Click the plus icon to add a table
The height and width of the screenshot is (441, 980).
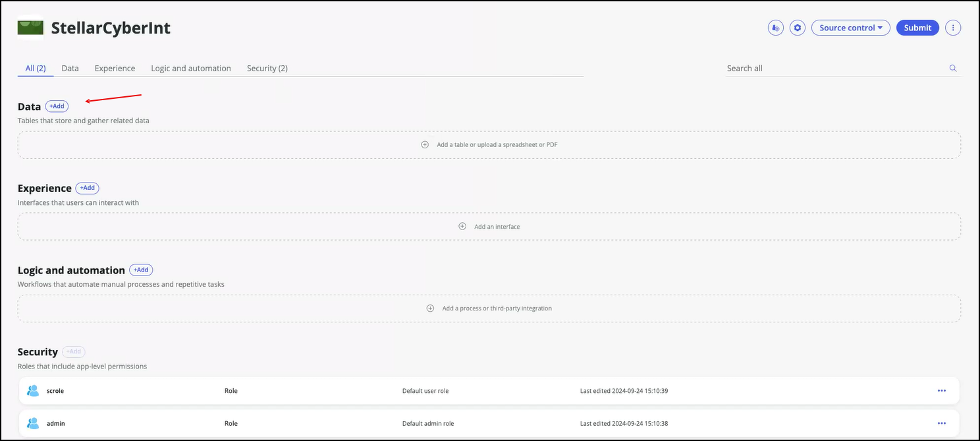click(425, 145)
